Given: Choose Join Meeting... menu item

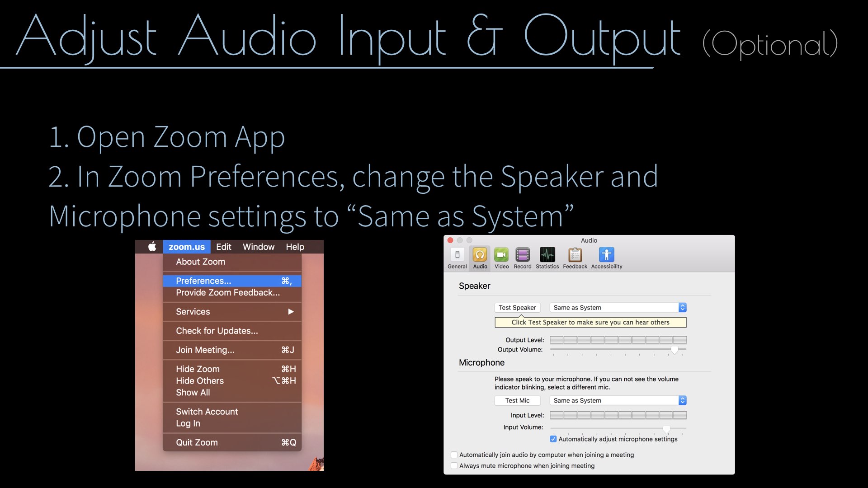Looking at the screenshot, I should point(232,350).
